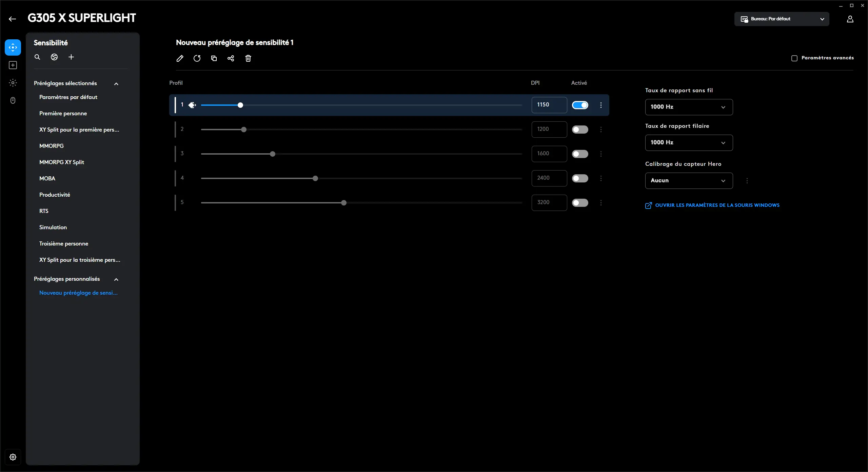This screenshot has height=472, width=868.
Task: Select the Paramètres par défaut preset
Action: point(68,97)
